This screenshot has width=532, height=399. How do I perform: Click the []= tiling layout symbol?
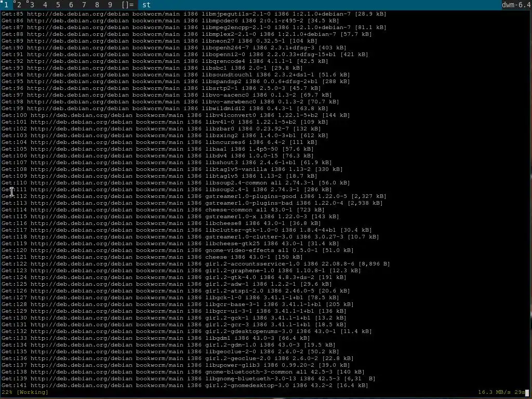point(128,5)
